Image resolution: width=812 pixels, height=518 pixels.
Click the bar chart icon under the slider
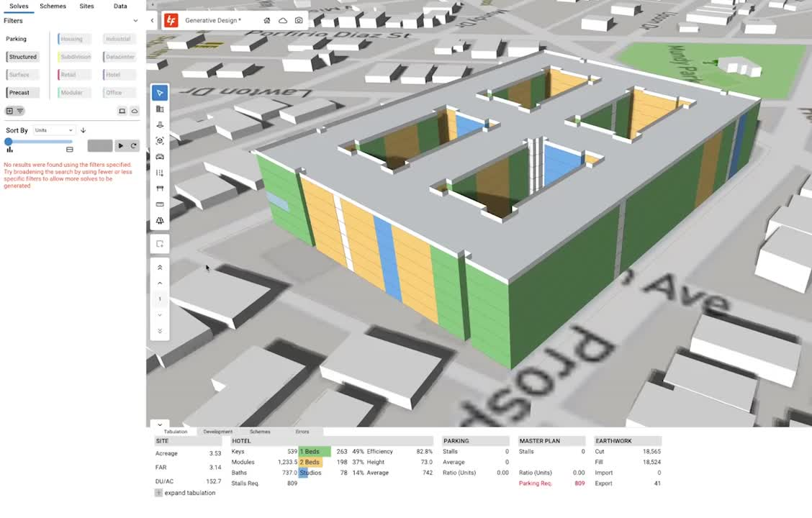tap(9, 150)
